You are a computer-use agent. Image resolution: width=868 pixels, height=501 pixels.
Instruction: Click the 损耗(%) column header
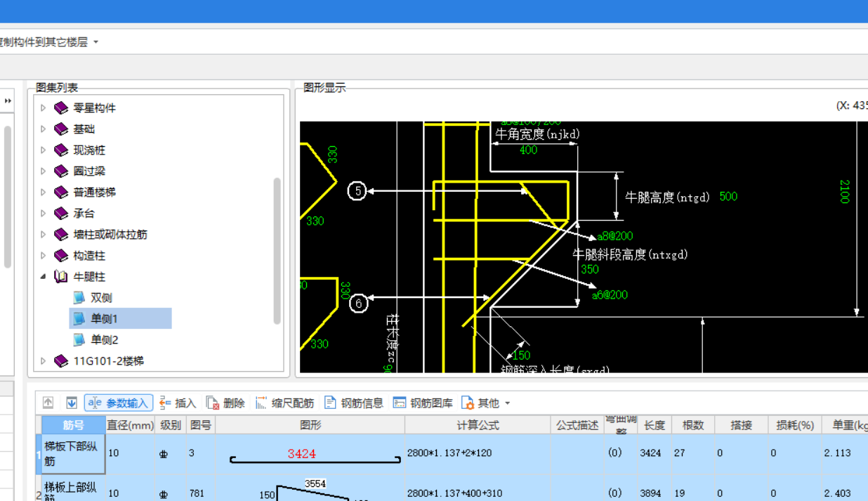pos(794,425)
